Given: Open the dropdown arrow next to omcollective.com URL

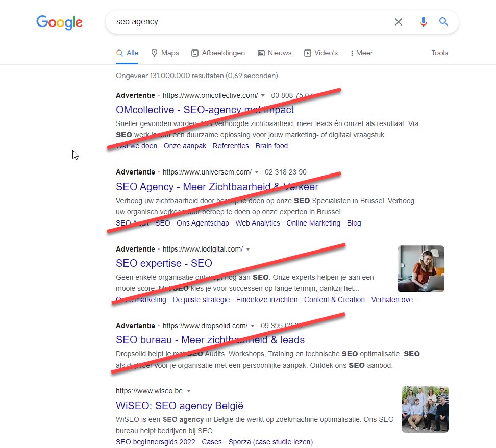Looking at the screenshot, I should [263, 95].
